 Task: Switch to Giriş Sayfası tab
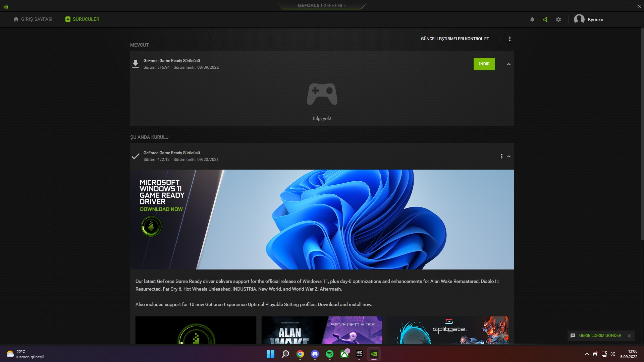point(33,19)
